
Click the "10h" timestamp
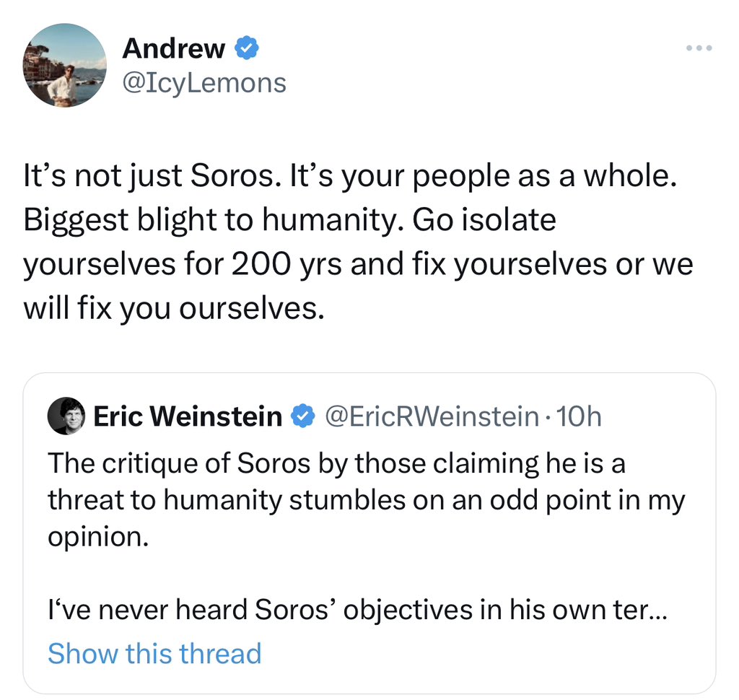(x=580, y=416)
